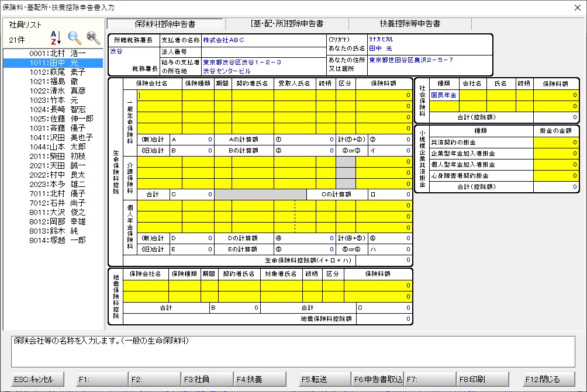Click the F1: function button

point(102,379)
